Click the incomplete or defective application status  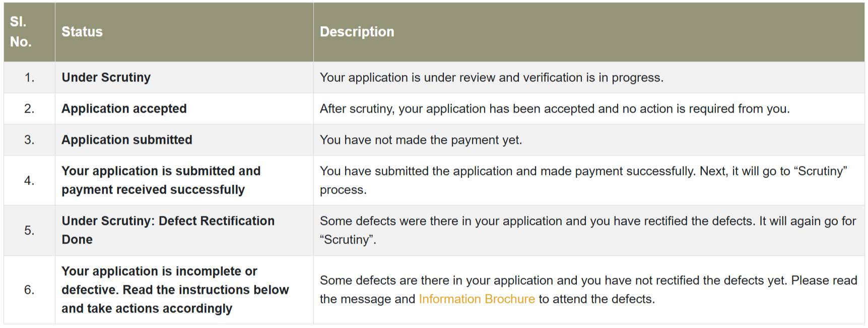coord(175,290)
